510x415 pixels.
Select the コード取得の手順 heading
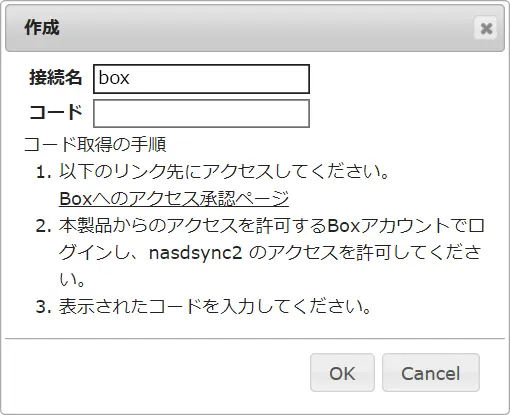pos(95,145)
